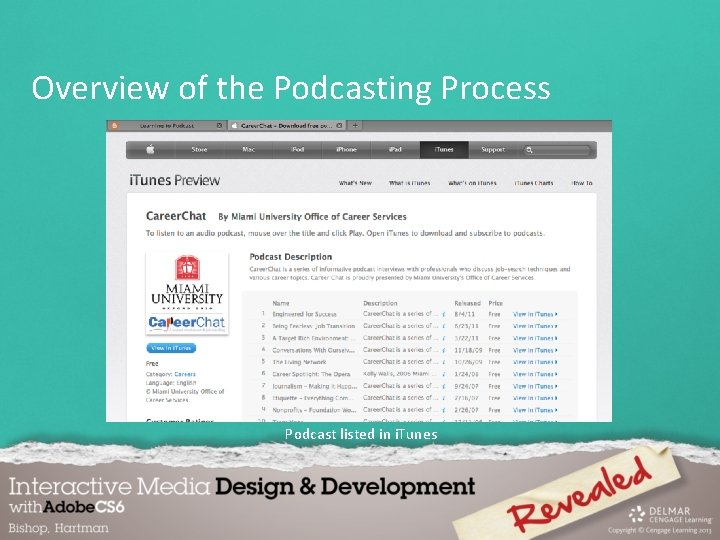
Task: Click the iTunes Preview page heading
Action: [x=174, y=180]
